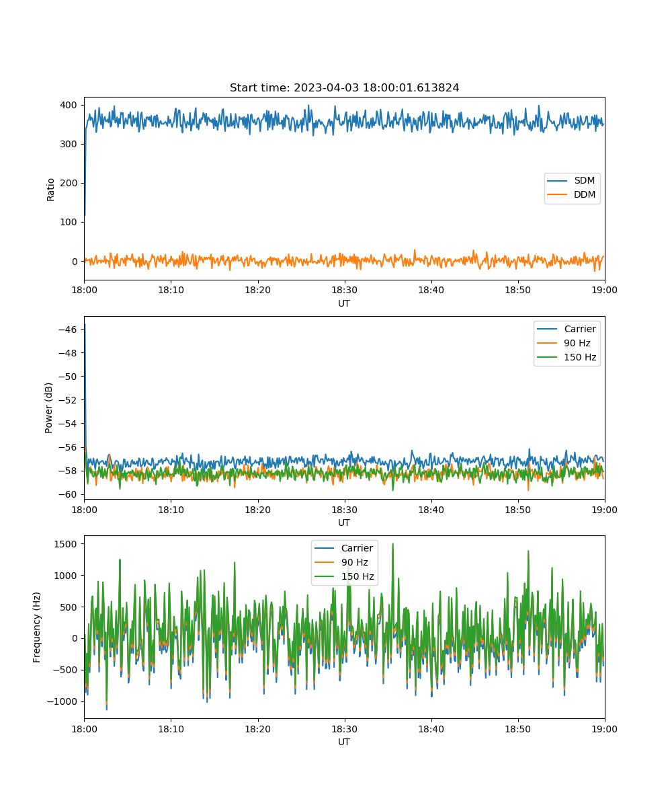
Task: Click the 400 tick on the Ratio axis
Action: pos(70,105)
